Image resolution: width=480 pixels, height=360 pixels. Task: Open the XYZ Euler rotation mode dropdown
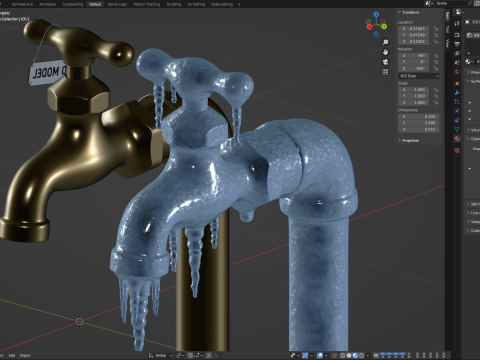[419, 76]
